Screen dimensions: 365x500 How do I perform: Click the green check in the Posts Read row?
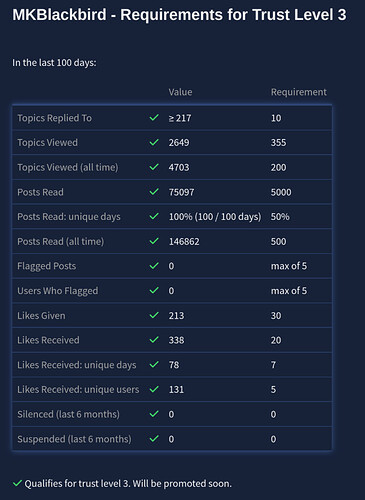(154, 191)
